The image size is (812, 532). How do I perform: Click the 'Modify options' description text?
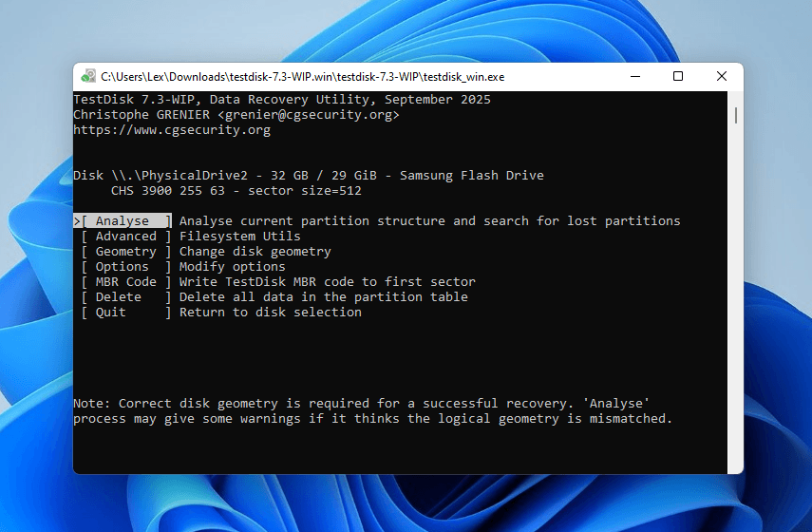(x=232, y=267)
